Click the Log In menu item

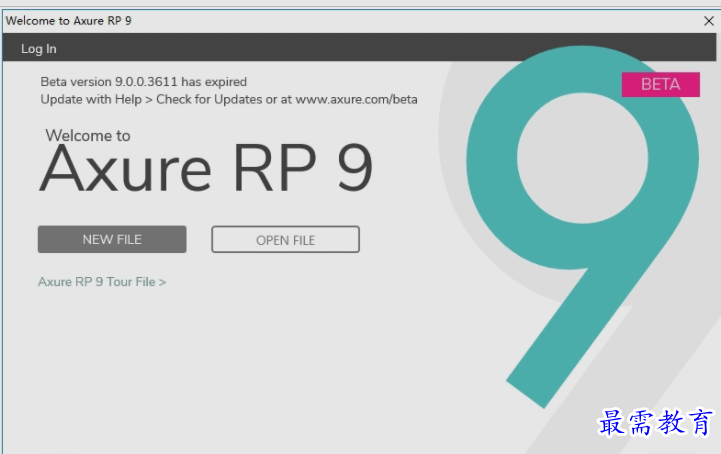(39, 49)
